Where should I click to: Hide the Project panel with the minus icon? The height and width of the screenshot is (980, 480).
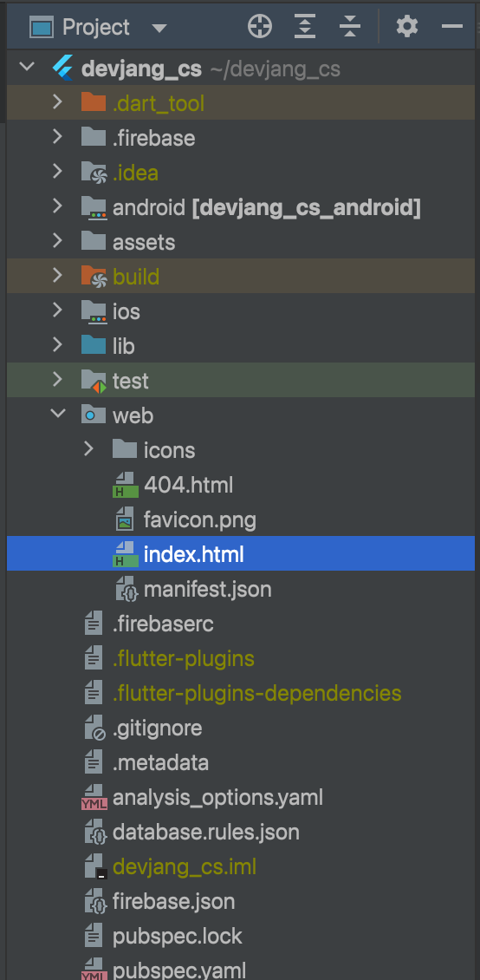coord(452,26)
